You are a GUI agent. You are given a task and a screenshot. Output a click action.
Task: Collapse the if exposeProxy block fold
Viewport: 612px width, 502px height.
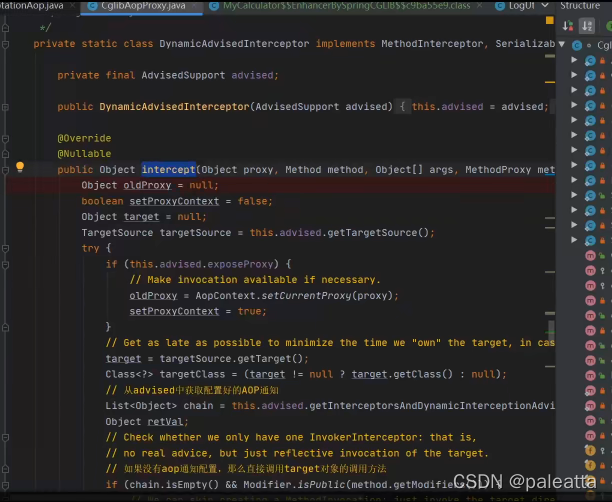[5, 265]
